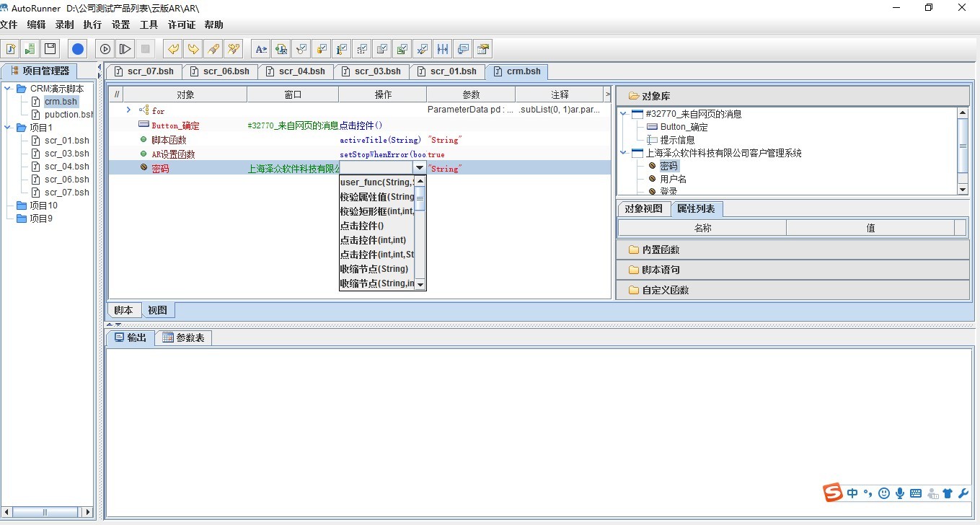Click the checkmark with lock toolbar icon
The width and height of the screenshot is (980, 525).
(322, 49)
